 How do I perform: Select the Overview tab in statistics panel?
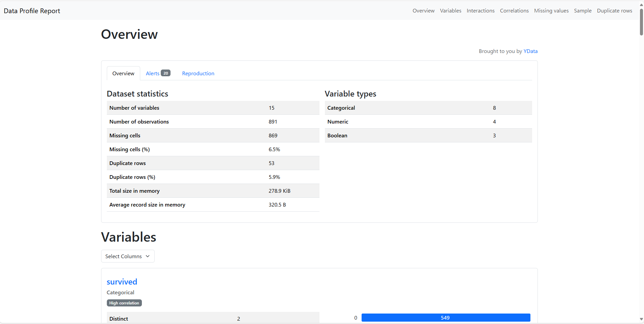pos(123,73)
